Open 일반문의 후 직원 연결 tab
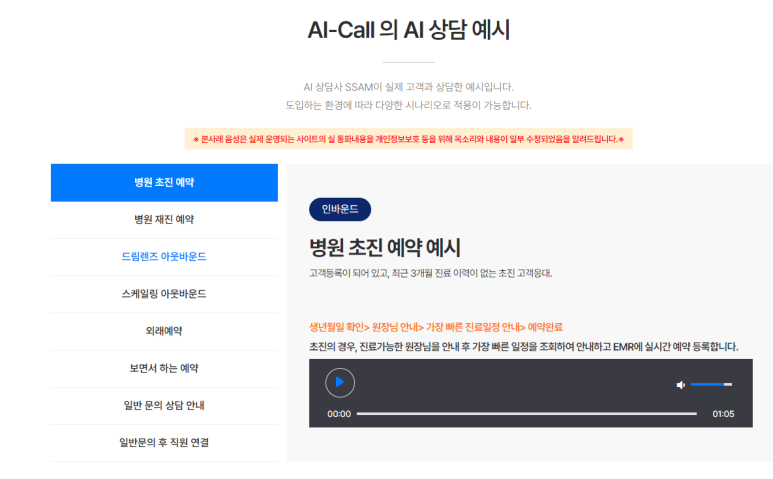Screen dimensions: 773x479 click(x=164, y=443)
